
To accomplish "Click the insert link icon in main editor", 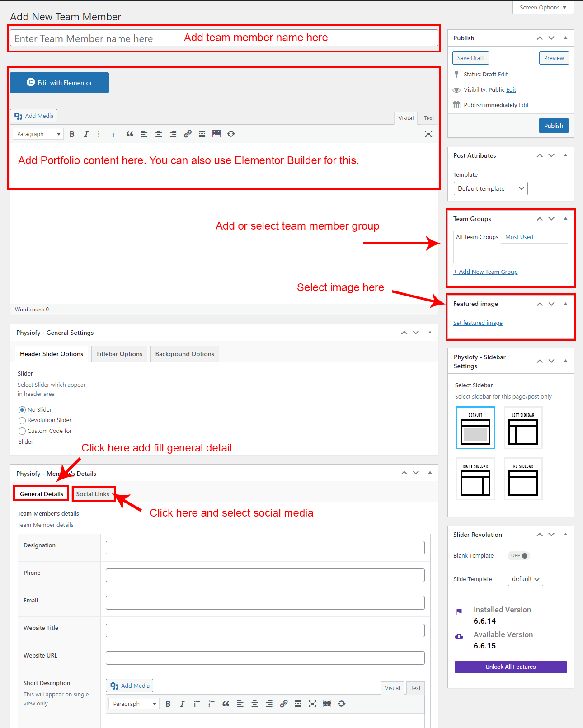I will pos(188,134).
